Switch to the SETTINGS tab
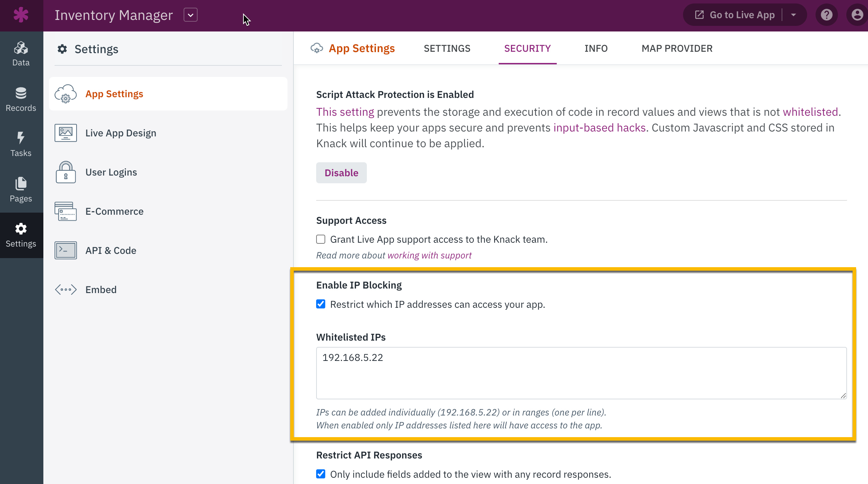Image resolution: width=868 pixels, height=484 pixels. pyautogui.click(x=447, y=48)
